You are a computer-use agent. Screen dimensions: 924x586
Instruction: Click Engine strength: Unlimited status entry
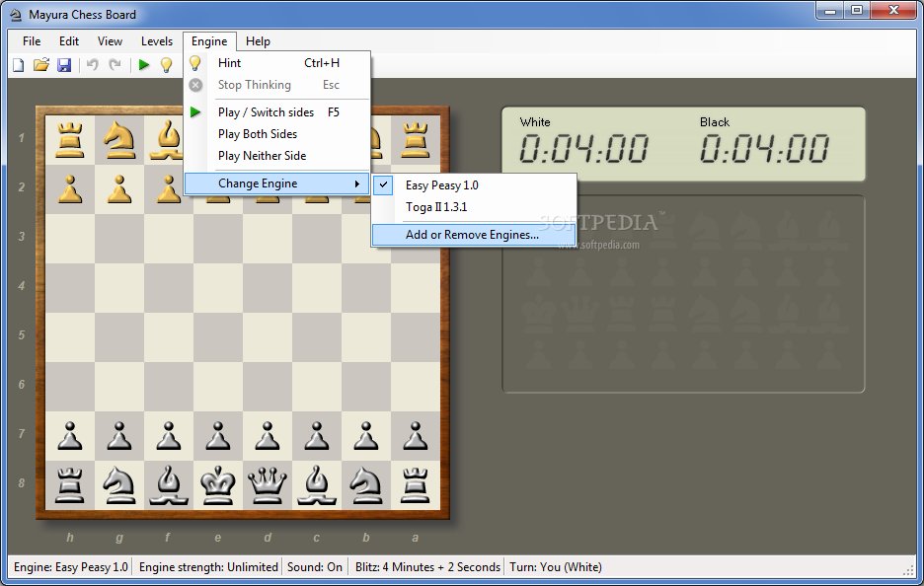click(x=208, y=567)
